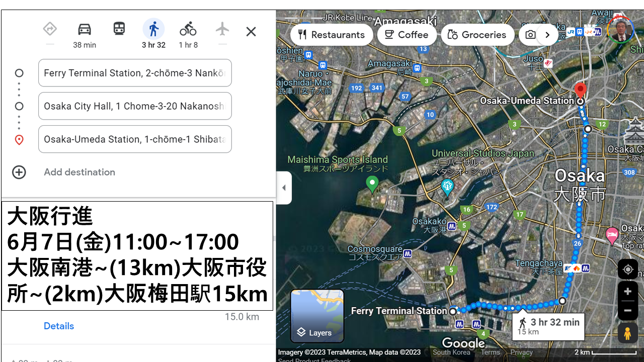The width and height of the screenshot is (644, 362).
Task: Open the Terms link
Action: point(490,352)
